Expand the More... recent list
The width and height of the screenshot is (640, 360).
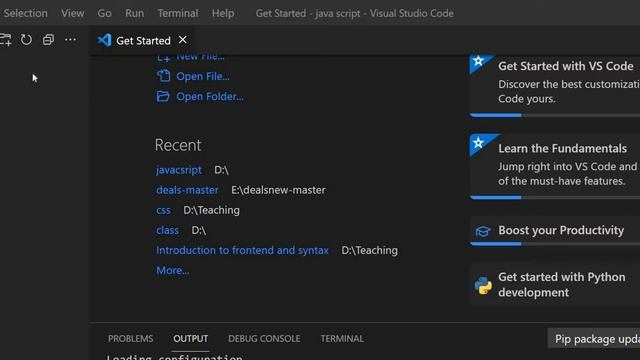click(x=173, y=270)
